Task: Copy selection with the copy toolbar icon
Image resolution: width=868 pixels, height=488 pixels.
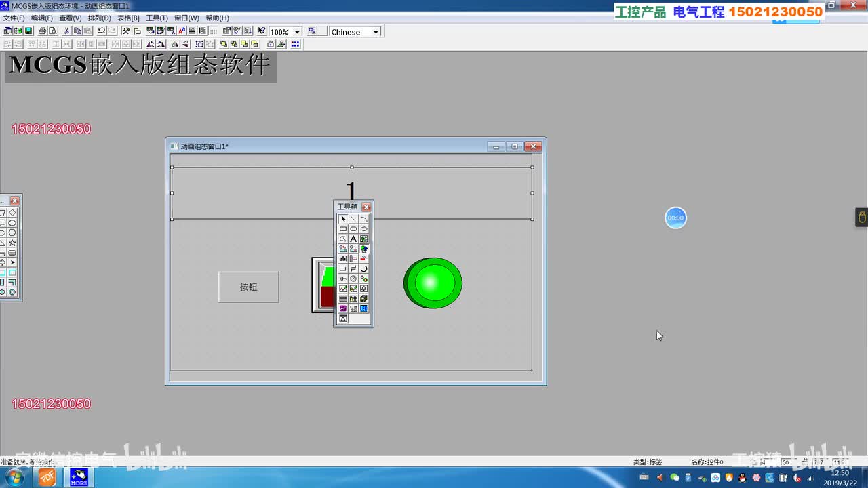Action: point(77,31)
